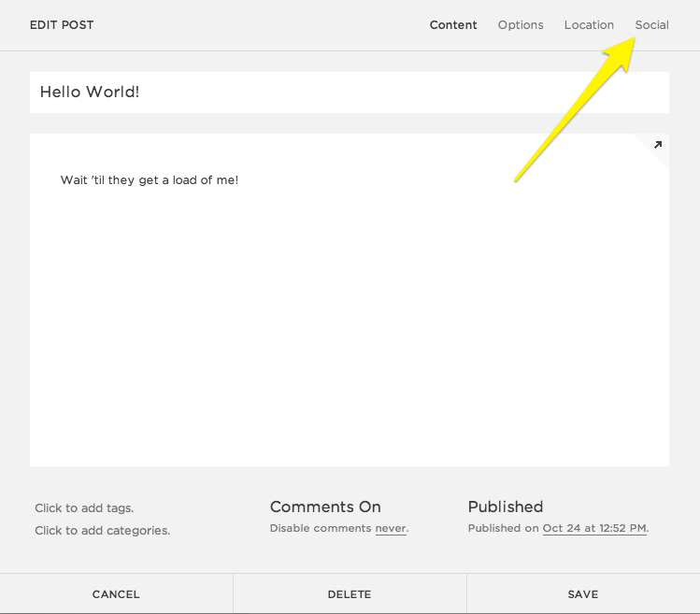Switch to the Social tab
This screenshot has height=614, width=700.
(651, 25)
